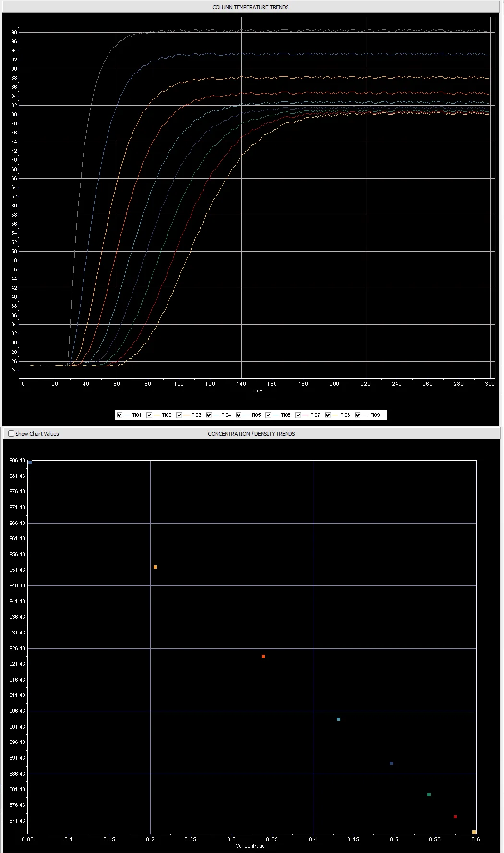Image resolution: width=504 pixels, height=853 pixels.
Task: Click the blue data point at 986.43 density
Action: click(30, 463)
